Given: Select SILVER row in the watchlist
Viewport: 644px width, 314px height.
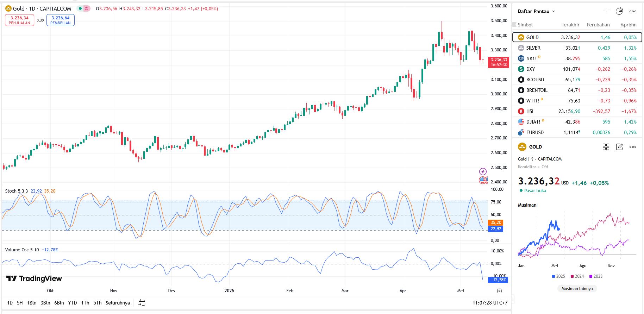Looking at the screenshot, I should [x=577, y=48].
